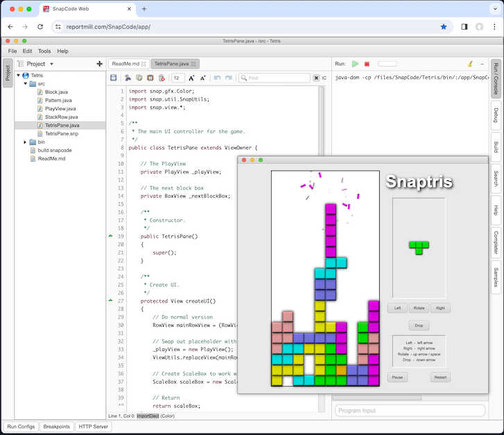The image size is (504, 435).
Task: Select Block.java in project tree
Action: pos(56,92)
